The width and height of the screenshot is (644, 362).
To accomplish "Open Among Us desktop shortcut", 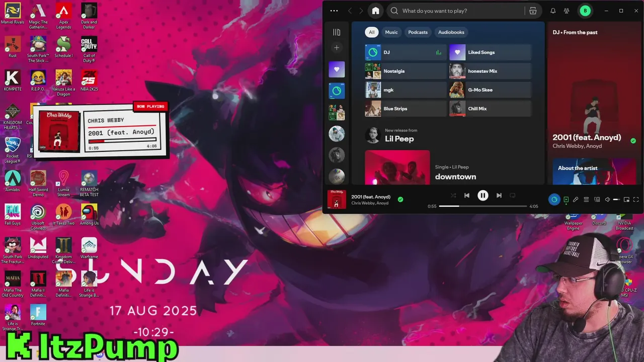I will [89, 215].
